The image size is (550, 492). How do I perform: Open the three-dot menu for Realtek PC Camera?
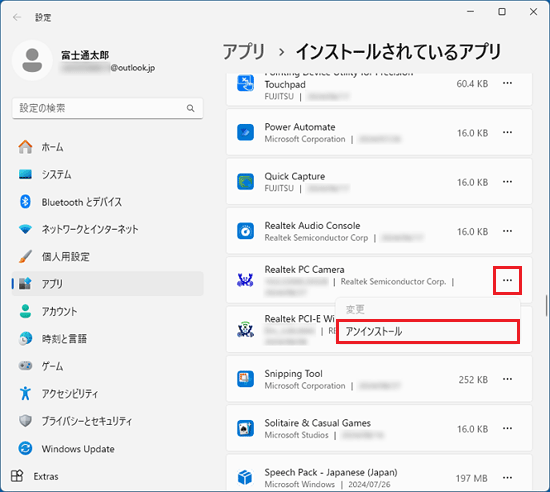(x=507, y=280)
